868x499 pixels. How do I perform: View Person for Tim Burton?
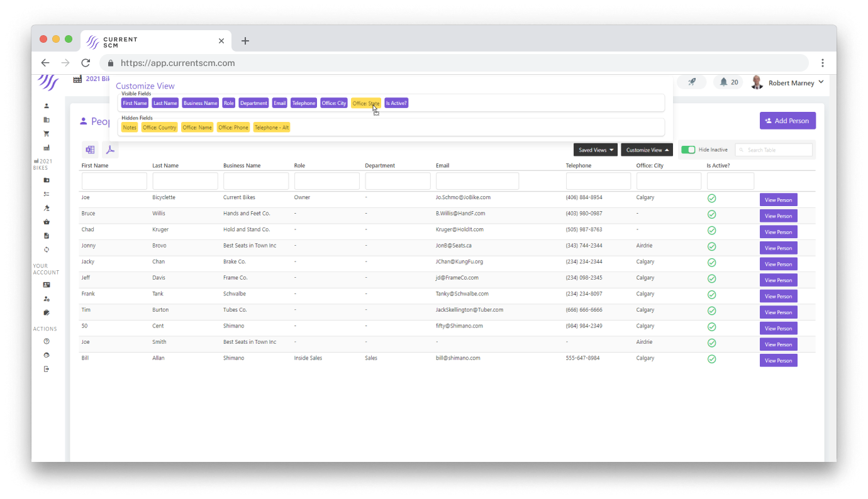pos(779,312)
